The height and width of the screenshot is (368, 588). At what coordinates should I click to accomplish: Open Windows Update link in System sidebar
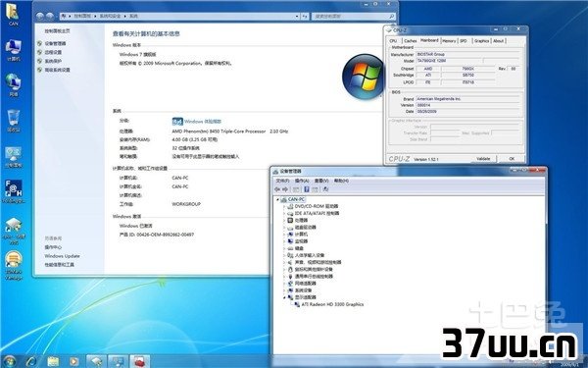(63, 256)
